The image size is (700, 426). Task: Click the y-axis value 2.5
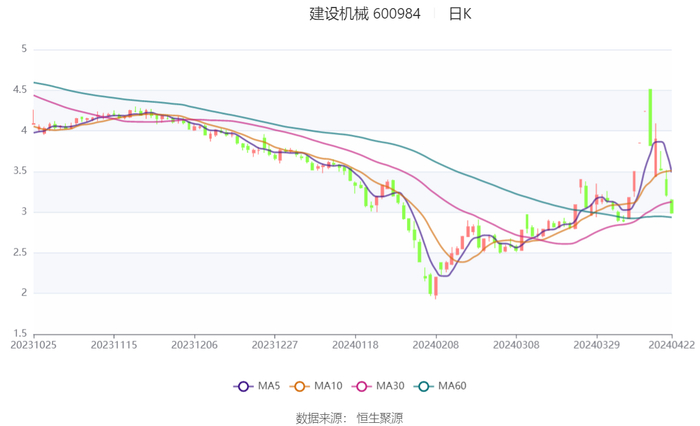tap(20, 252)
